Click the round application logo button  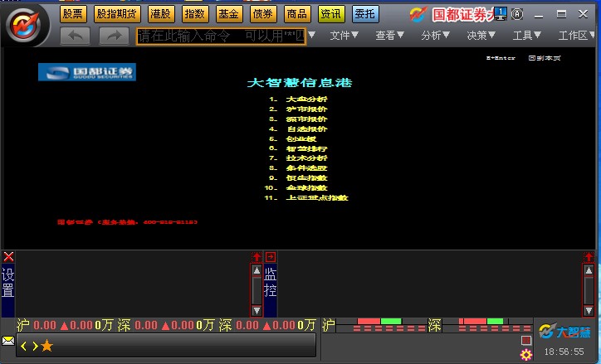[24, 25]
